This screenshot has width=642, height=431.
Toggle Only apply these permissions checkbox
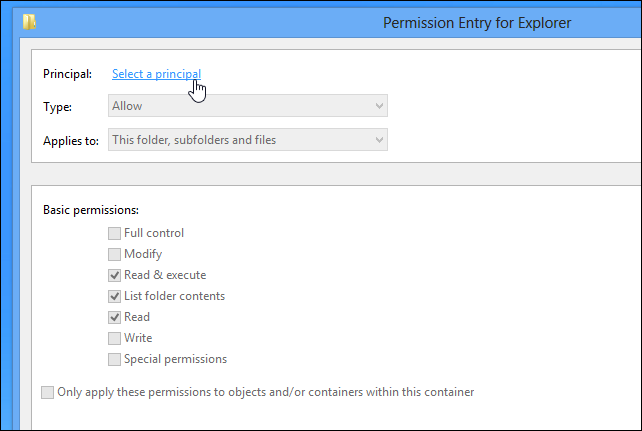pyautogui.click(x=48, y=392)
